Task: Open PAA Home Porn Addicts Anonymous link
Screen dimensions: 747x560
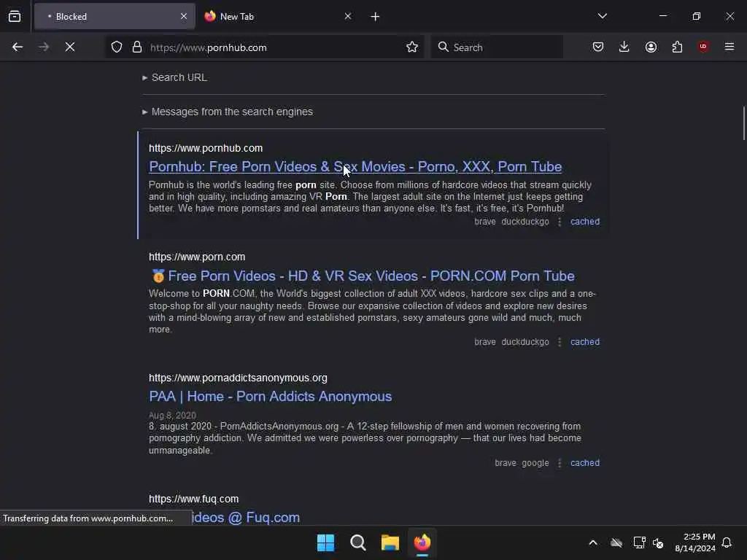Action: coord(270,396)
